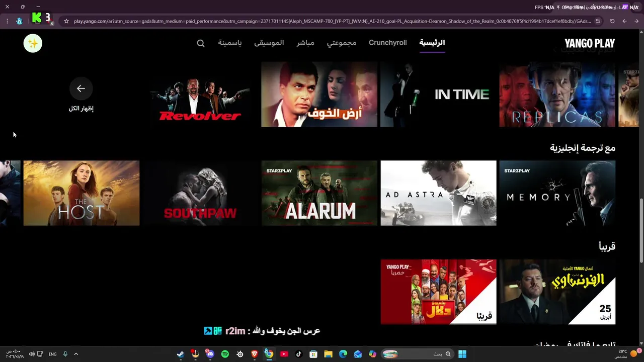Open File Explorer from the taskbar
Viewport: 644px width, 362px height.
(328, 354)
